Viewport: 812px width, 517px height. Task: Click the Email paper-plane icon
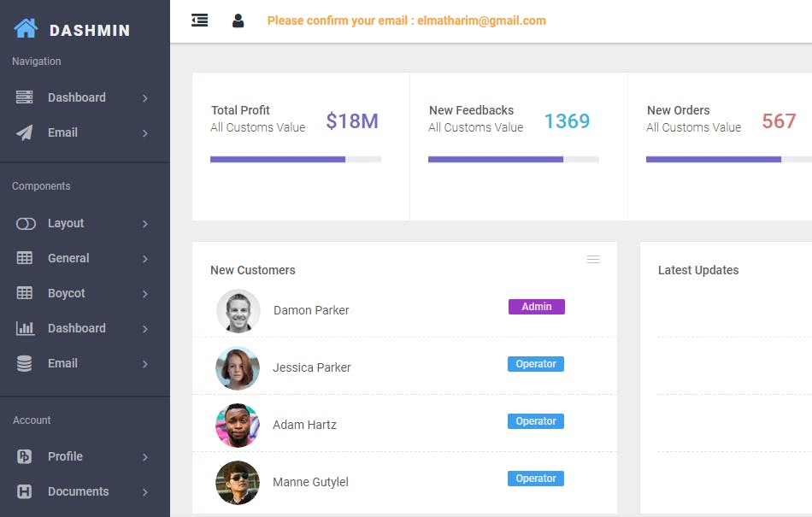[26, 132]
